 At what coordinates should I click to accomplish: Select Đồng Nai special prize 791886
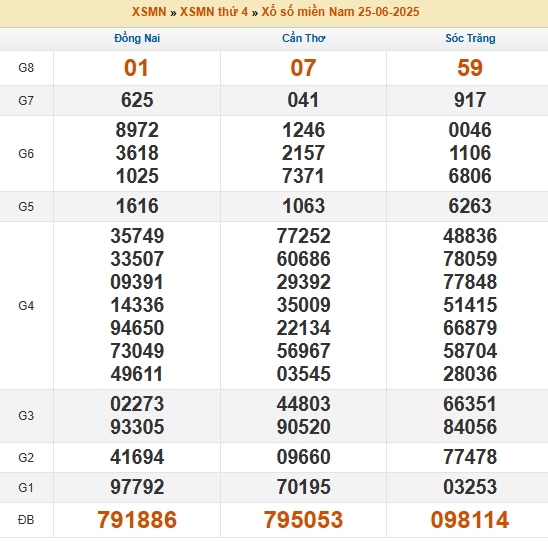137,520
